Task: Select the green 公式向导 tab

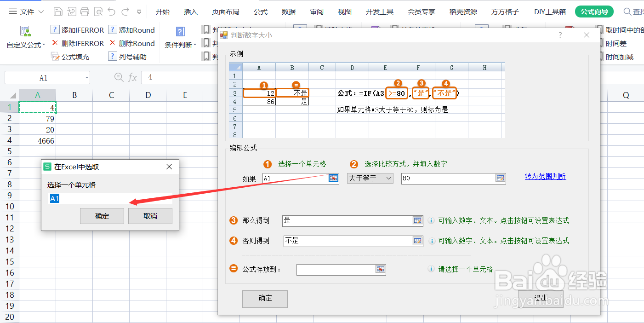Action: [594, 12]
